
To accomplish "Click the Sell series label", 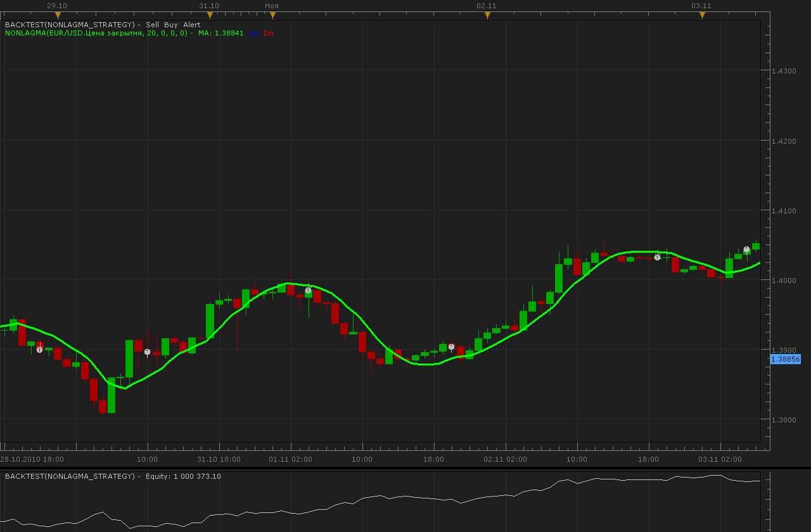I will tap(153, 25).
